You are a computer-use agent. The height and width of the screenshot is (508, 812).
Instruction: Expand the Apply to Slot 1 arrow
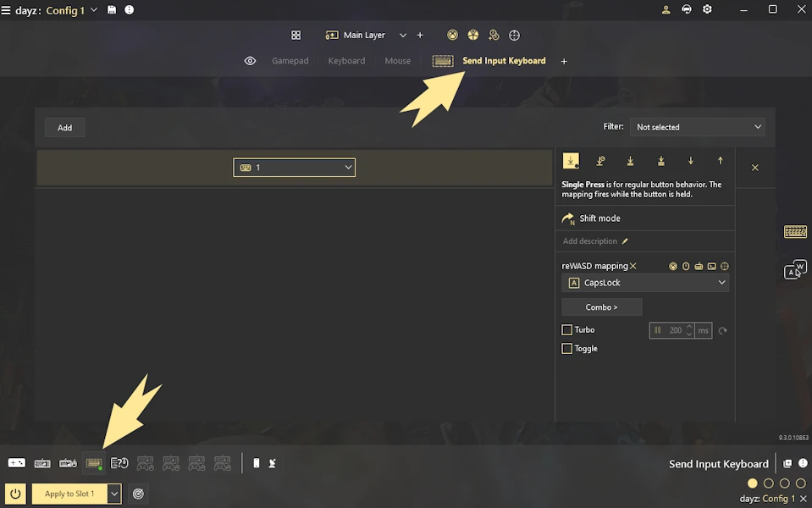pyautogui.click(x=114, y=494)
